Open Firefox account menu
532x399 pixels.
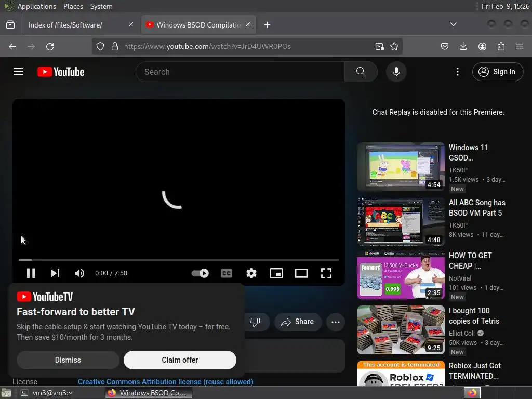coord(482,46)
